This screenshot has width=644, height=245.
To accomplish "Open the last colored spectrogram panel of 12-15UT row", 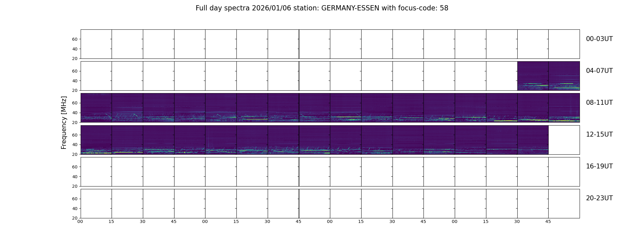I will pos(533,140).
